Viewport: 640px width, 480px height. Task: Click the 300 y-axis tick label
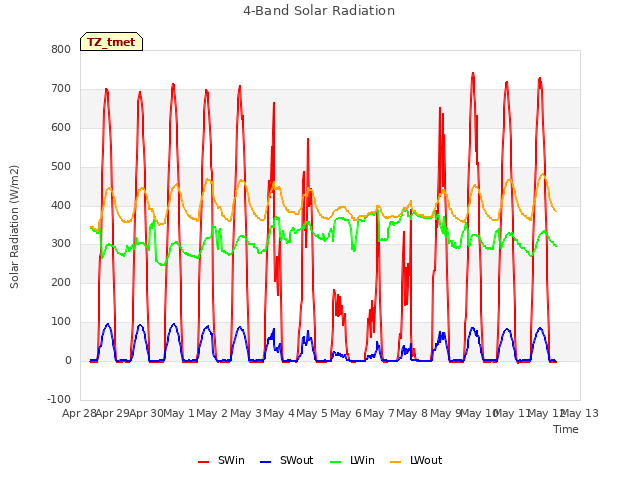click(61, 244)
